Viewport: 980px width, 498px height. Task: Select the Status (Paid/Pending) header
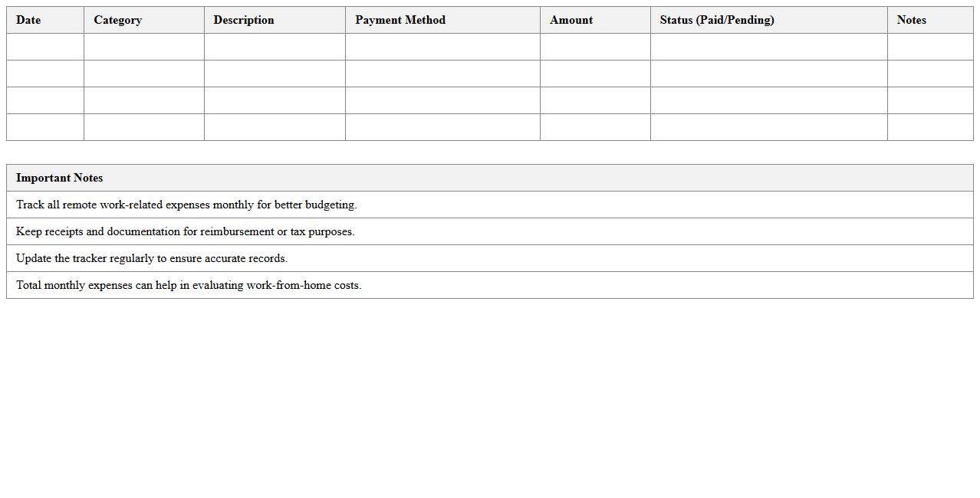pos(717,20)
